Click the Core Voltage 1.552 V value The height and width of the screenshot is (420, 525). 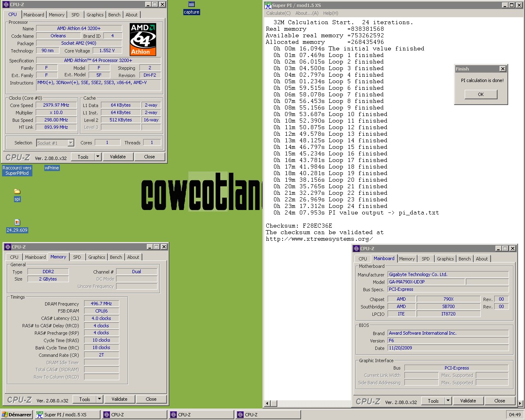107,50
